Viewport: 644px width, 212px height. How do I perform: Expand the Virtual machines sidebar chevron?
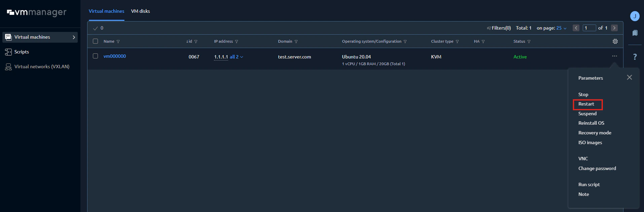tap(74, 37)
